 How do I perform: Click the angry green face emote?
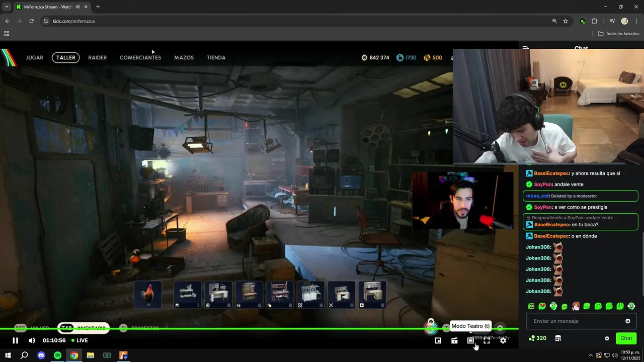point(531,306)
